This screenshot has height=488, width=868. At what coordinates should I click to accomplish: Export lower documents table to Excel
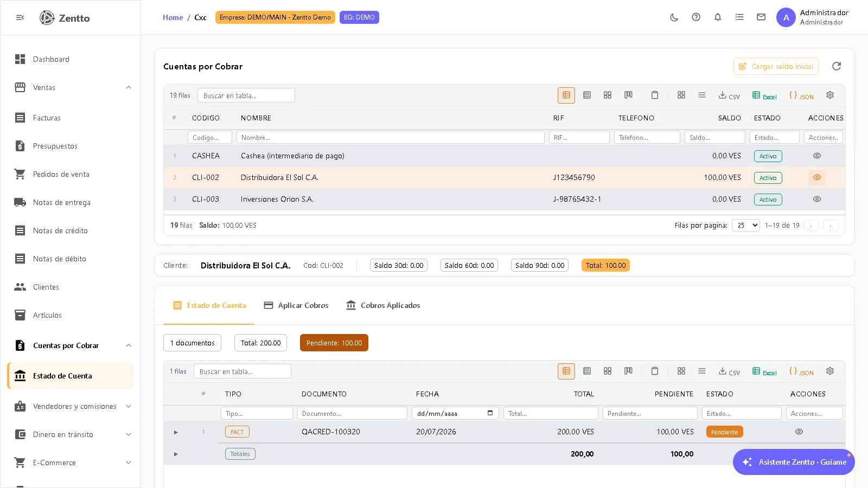point(764,372)
